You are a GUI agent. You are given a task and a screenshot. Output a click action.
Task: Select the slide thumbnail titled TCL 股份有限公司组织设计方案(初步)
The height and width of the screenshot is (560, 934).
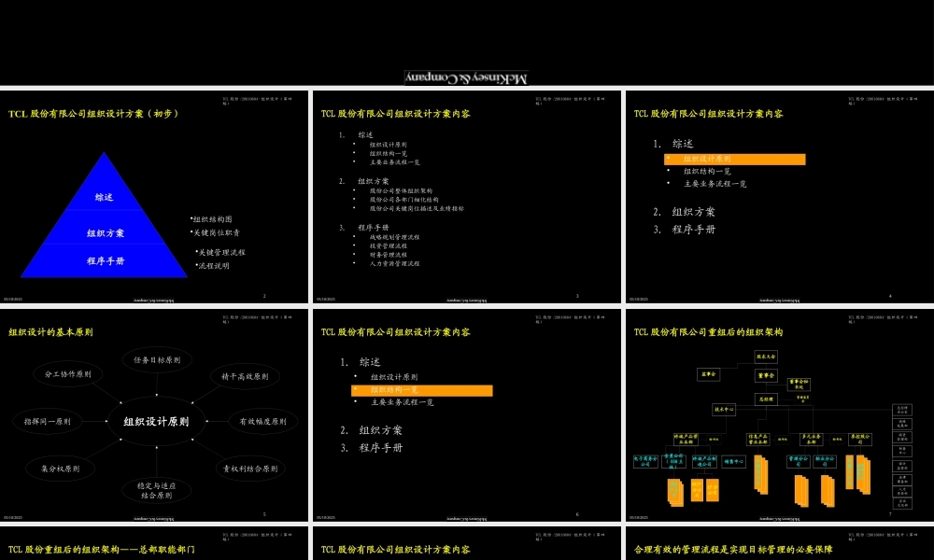(x=154, y=196)
